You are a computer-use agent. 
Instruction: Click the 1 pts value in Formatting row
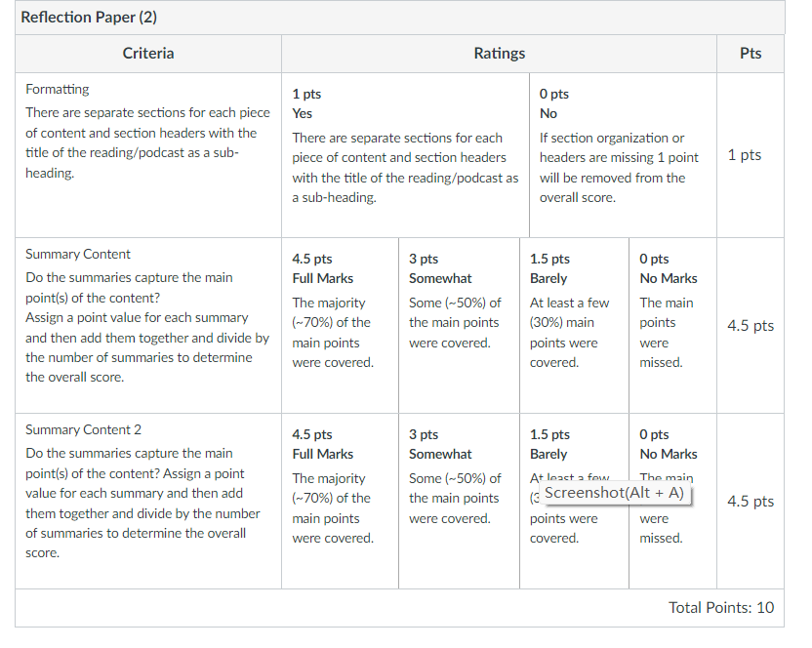[x=744, y=155]
